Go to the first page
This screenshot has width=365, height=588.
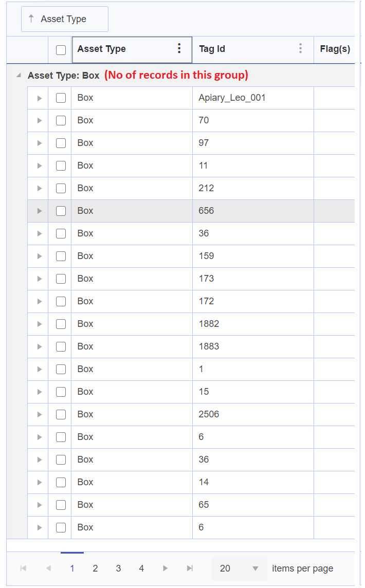point(23,568)
